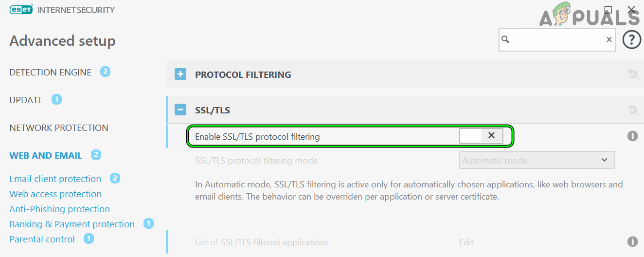Screen dimensions: 644x257
Task: Click into the search input field
Action: pyautogui.click(x=556, y=39)
